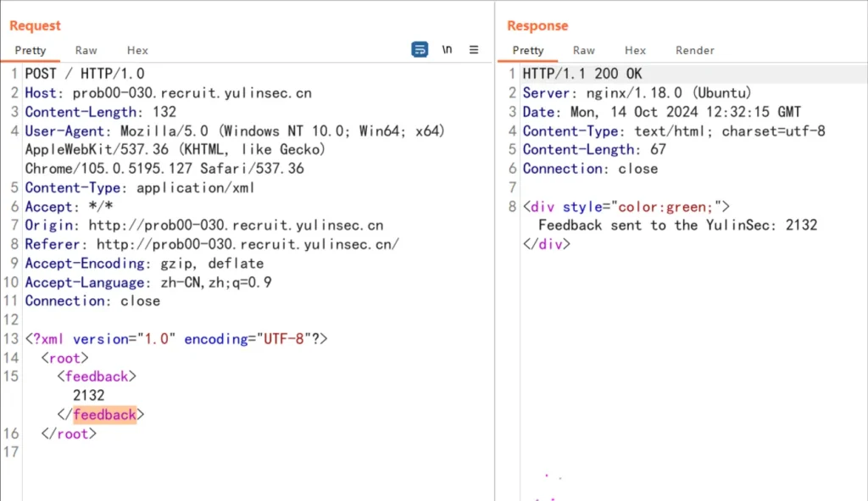Screen dimensions: 868x501
Task: Switch to Raw tab in Request panel
Action: (86, 50)
